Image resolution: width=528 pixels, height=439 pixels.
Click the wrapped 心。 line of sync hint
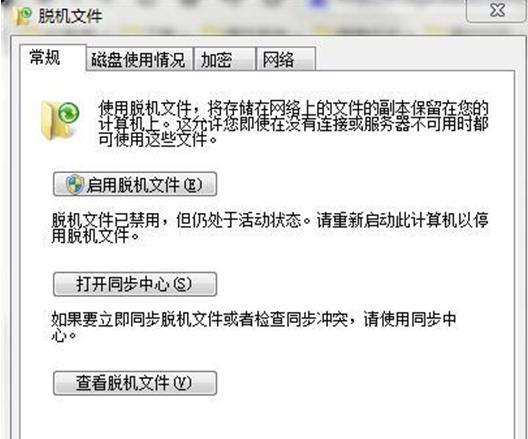64,335
